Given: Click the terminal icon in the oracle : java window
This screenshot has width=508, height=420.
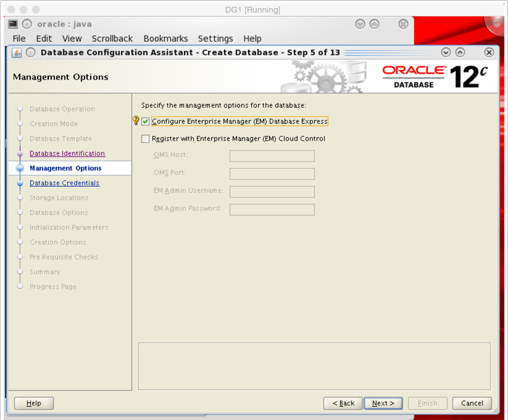Looking at the screenshot, I should click(13, 24).
